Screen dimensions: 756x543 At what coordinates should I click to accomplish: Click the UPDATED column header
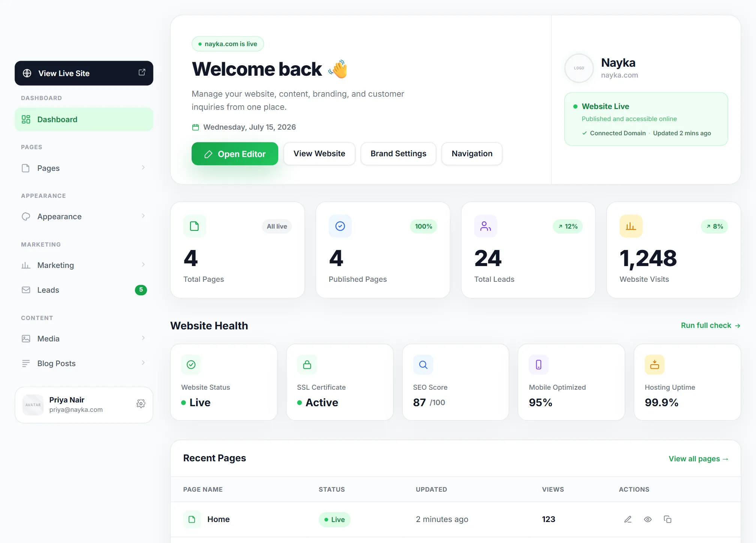coord(431,489)
